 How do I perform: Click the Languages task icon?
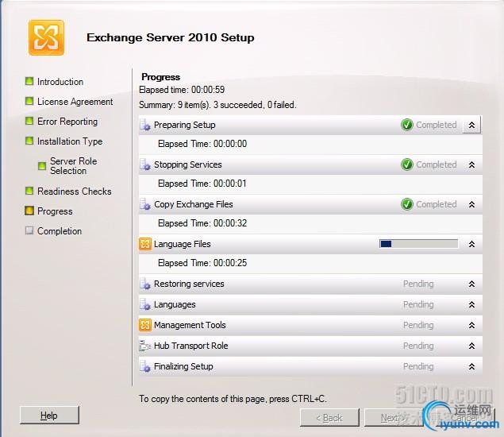tap(145, 304)
